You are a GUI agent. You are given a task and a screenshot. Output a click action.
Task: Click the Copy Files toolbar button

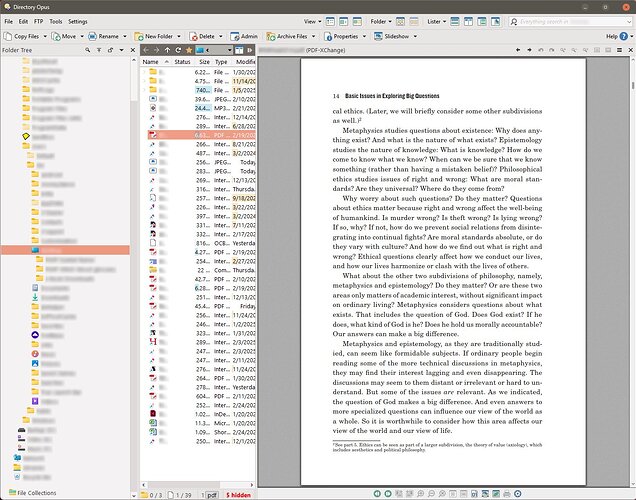[x=22, y=36]
